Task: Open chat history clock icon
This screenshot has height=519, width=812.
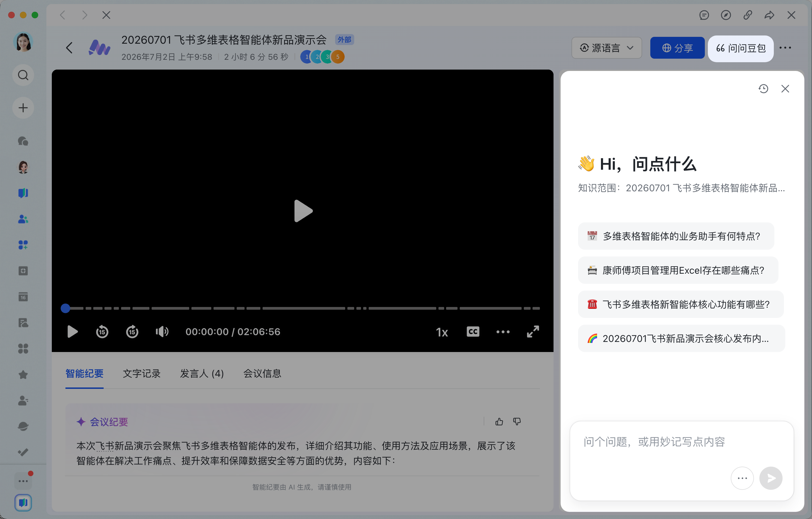Action: click(763, 89)
